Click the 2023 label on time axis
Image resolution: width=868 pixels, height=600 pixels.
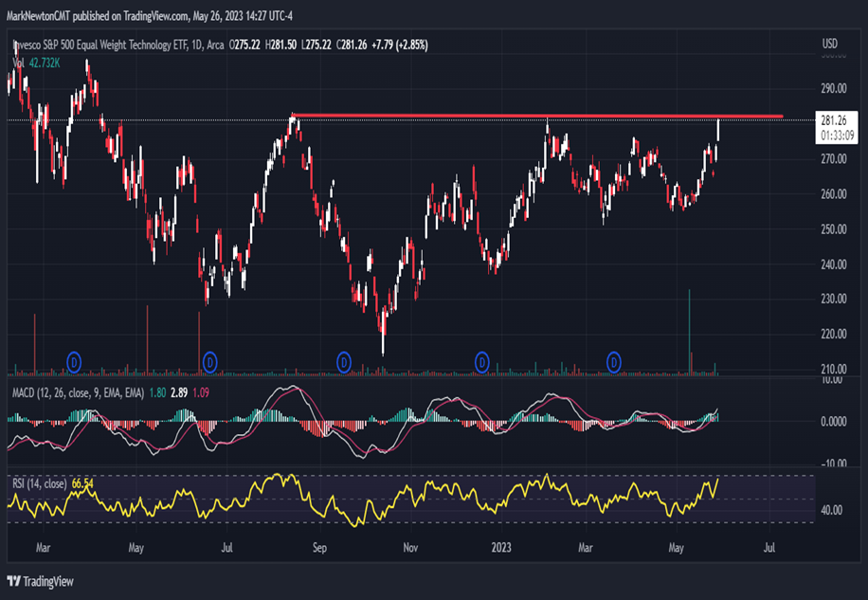[x=501, y=548]
